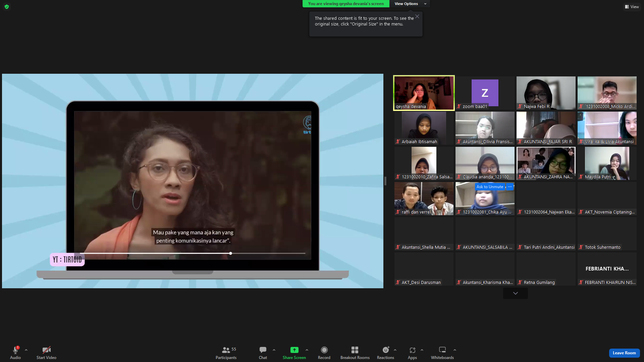
Task: Click the View layout button
Action: click(632, 7)
